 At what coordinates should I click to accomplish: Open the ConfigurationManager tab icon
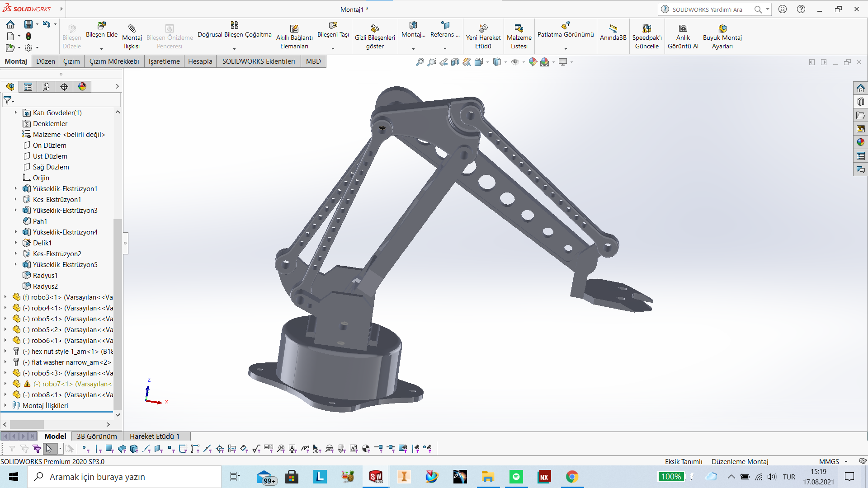pos(46,87)
